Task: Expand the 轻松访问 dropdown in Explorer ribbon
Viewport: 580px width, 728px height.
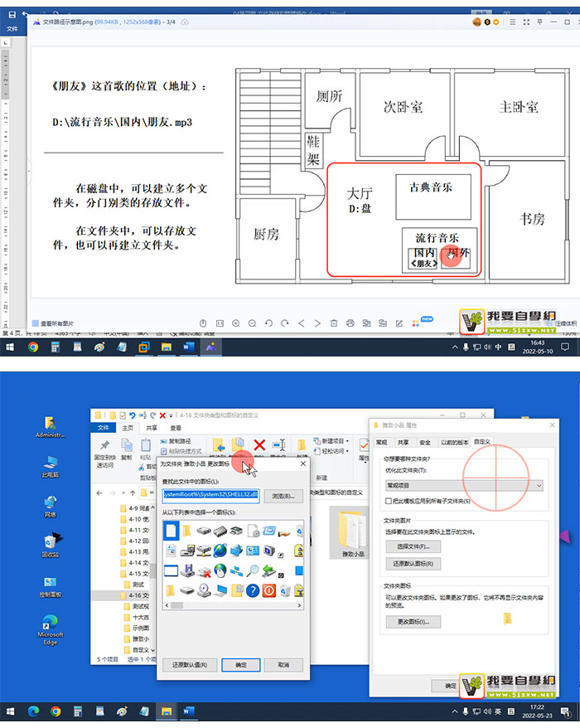Action: tap(347, 451)
